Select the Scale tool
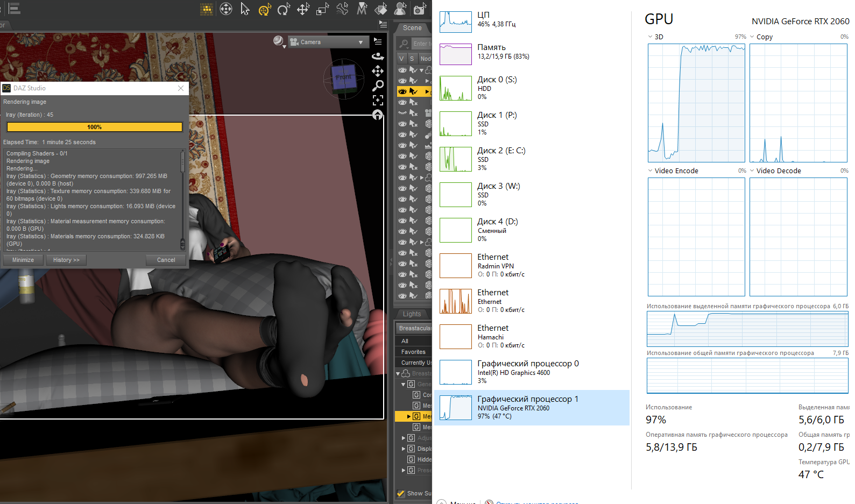 click(x=322, y=9)
